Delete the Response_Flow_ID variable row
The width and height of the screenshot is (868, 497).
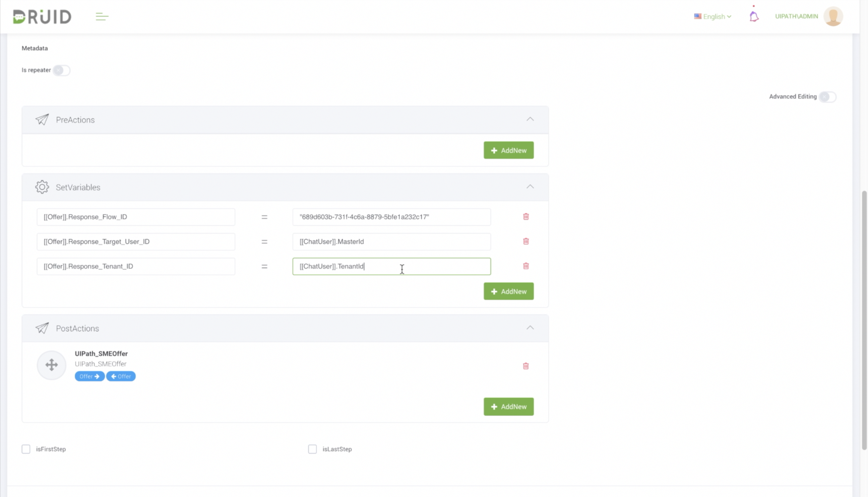526,216
